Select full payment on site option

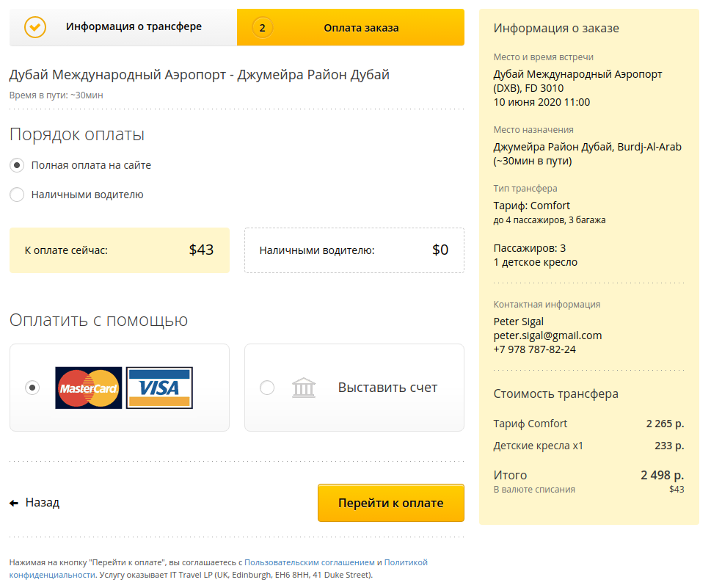click(17, 165)
